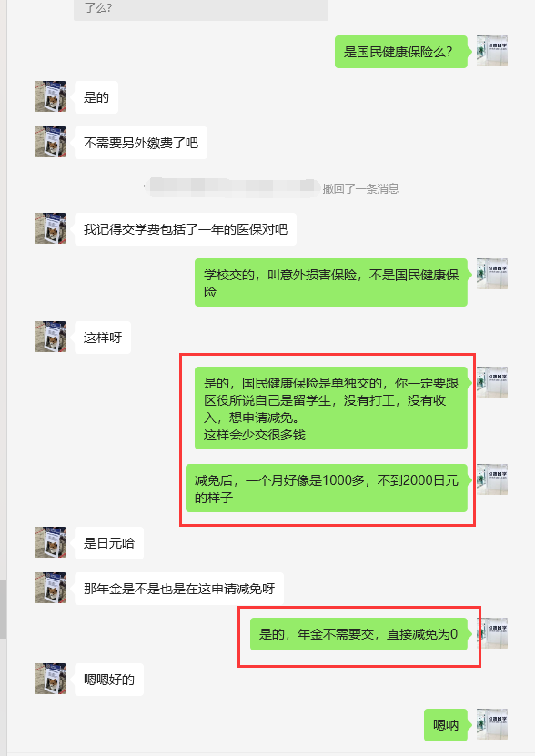Open contact avatar next to 是的 message
The height and width of the screenshot is (756, 535).
pyautogui.click(x=50, y=96)
